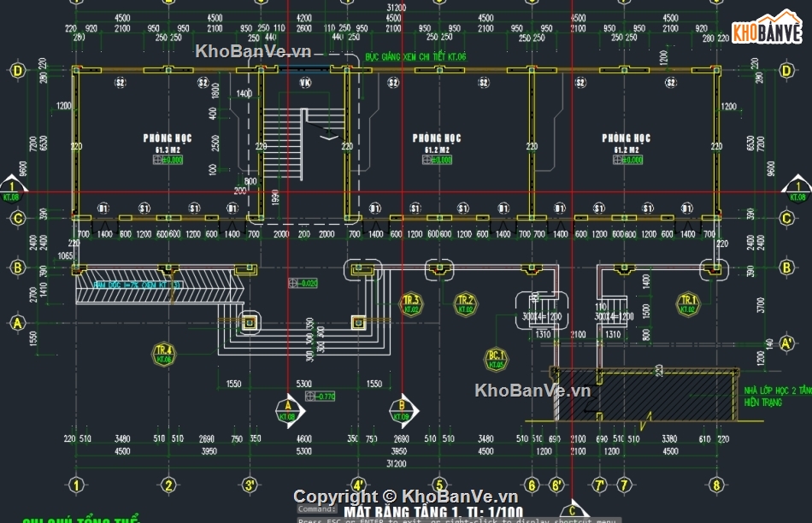Select the PHÒNG HỌC 61.3 M2 room label

[168, 144]
